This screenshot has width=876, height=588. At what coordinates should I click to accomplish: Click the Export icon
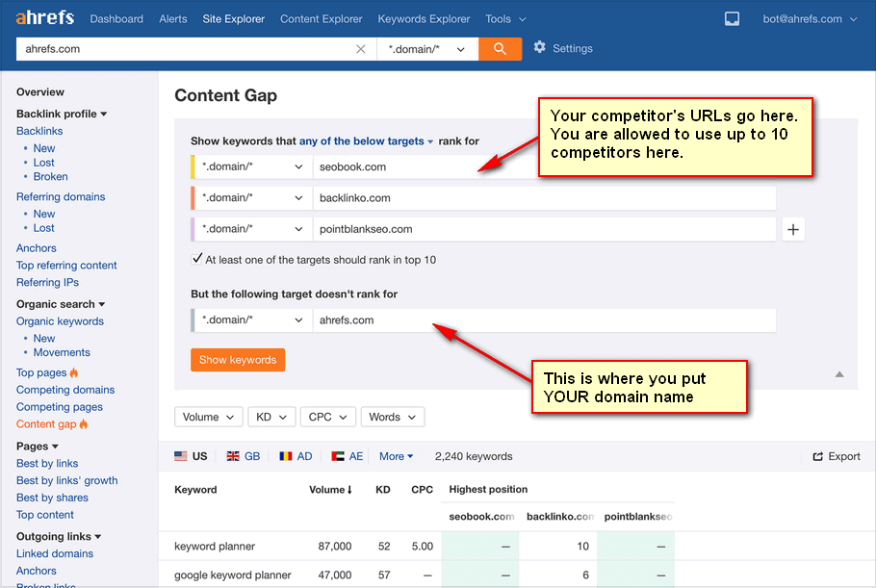(818, 456)
